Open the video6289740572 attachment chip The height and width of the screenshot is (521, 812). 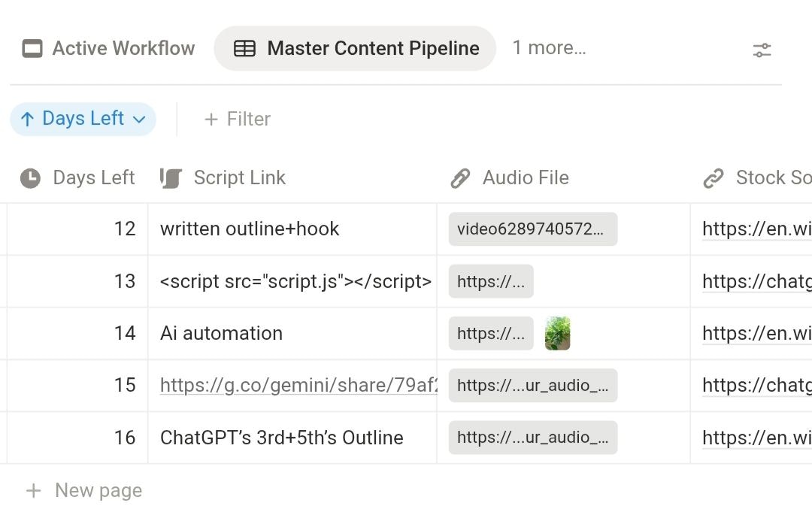[x=532, y=229]
